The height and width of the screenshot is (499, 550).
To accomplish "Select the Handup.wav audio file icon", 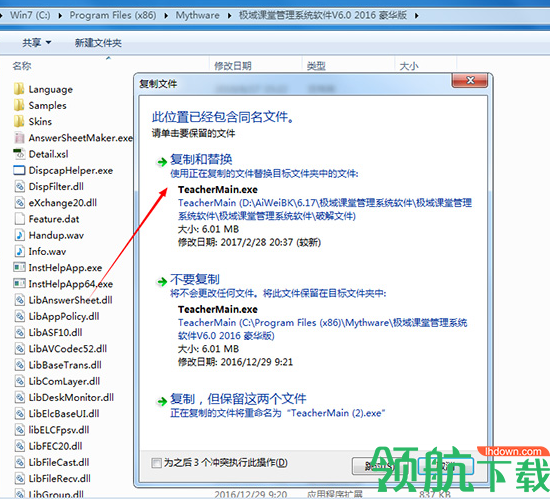I will point(19,235).
